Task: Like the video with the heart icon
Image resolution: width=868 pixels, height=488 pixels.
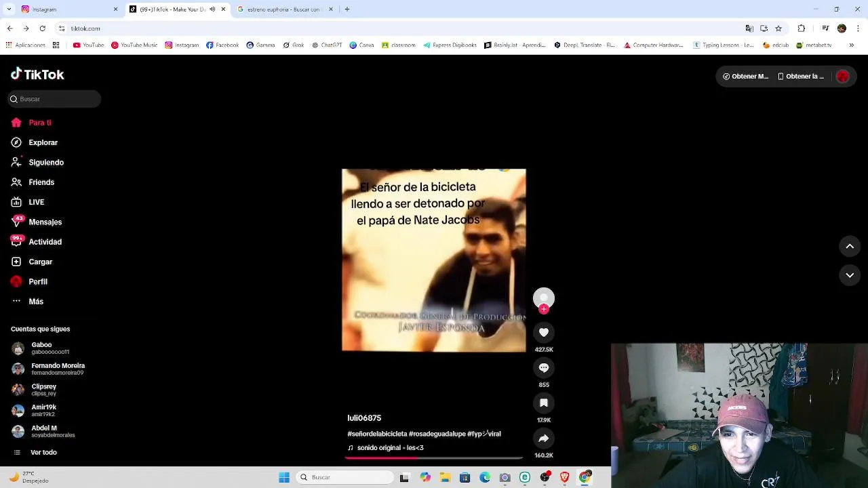Action: (544, 332)
